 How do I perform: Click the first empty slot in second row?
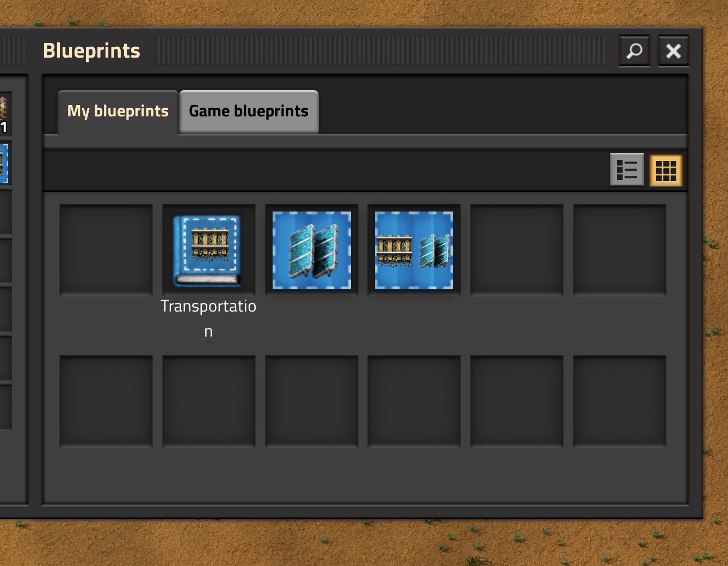pyautogui.click(x=106, y=402)
